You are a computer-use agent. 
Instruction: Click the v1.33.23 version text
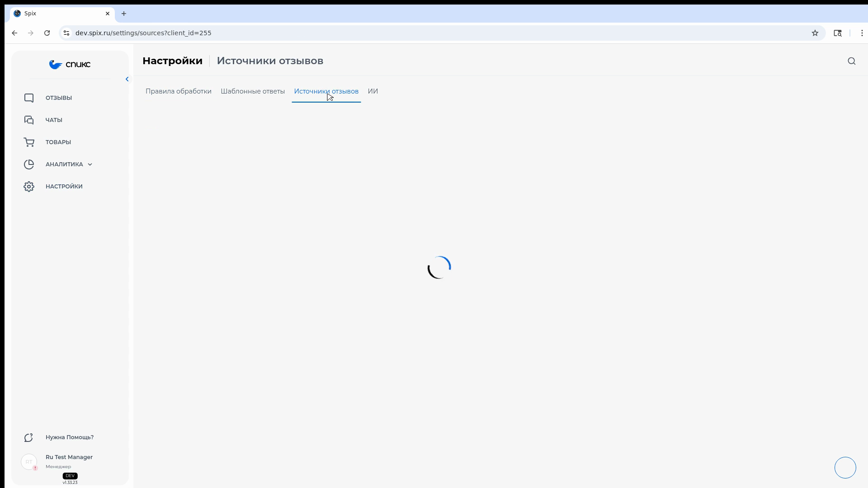point(70,483)
